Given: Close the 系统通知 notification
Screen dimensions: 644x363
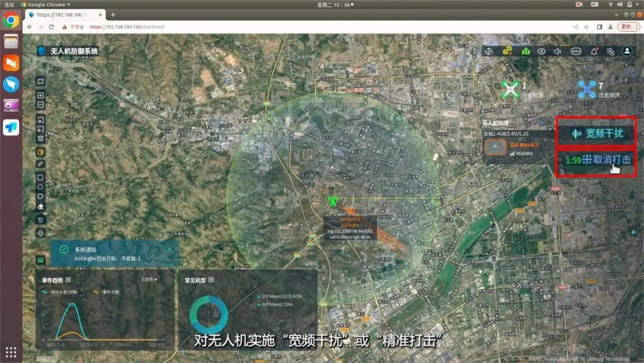Looking at the screenshot, I should [169, 248].
